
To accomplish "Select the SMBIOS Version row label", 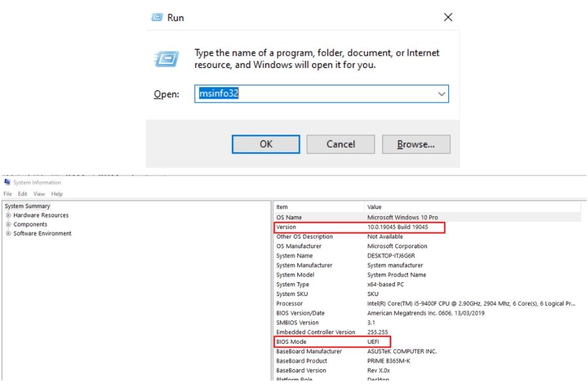I will (x=297, y=323).
